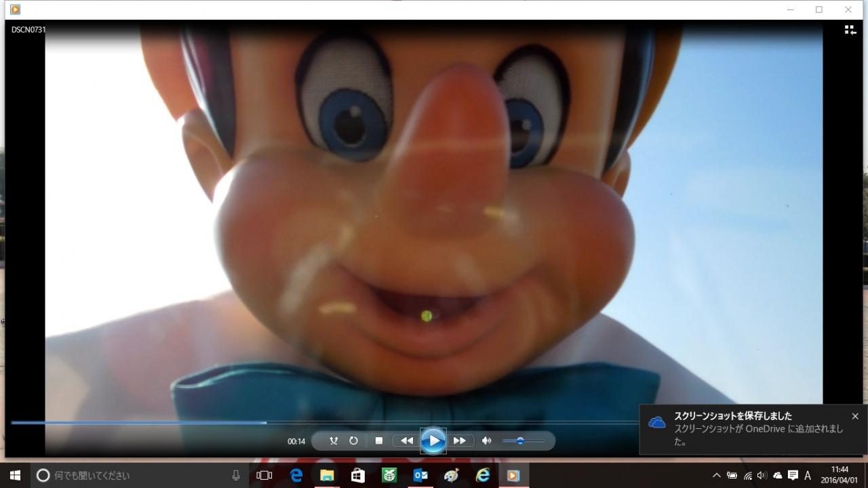Open the OneDrive screenshot saved notification
The image size is (868, 488).
click(x=746, y=429)
